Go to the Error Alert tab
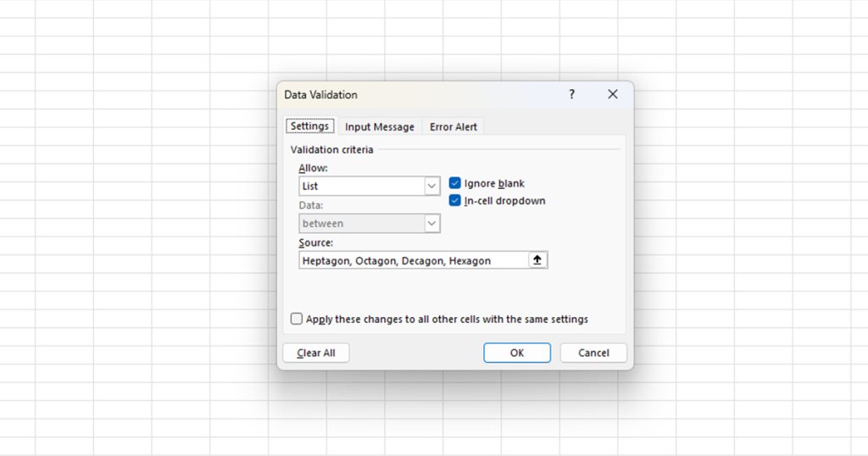Viewport: 868px width, 456px height. [453, 127]
